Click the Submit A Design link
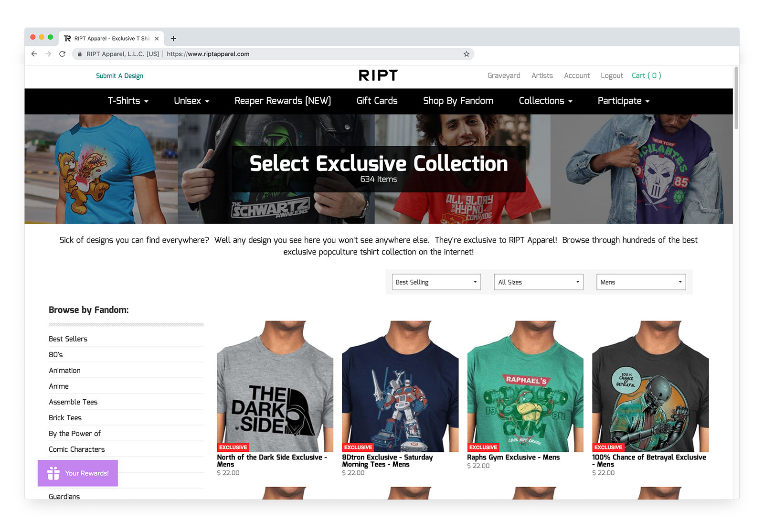Viewport: 764px width, 532px height. tap(119, 75)
